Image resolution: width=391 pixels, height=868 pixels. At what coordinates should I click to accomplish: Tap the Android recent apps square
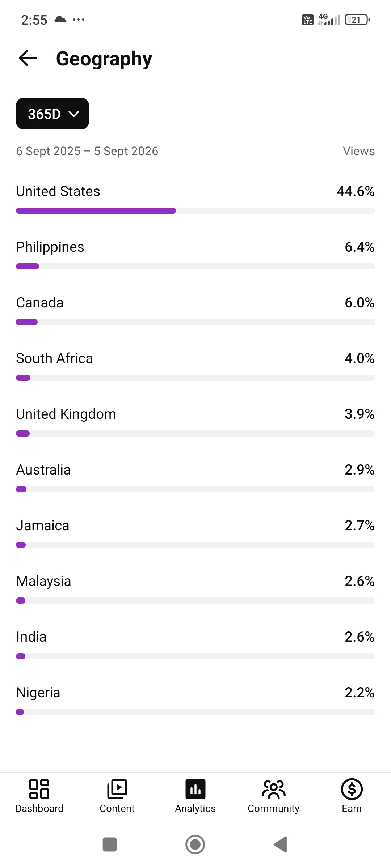pos(110,844)
